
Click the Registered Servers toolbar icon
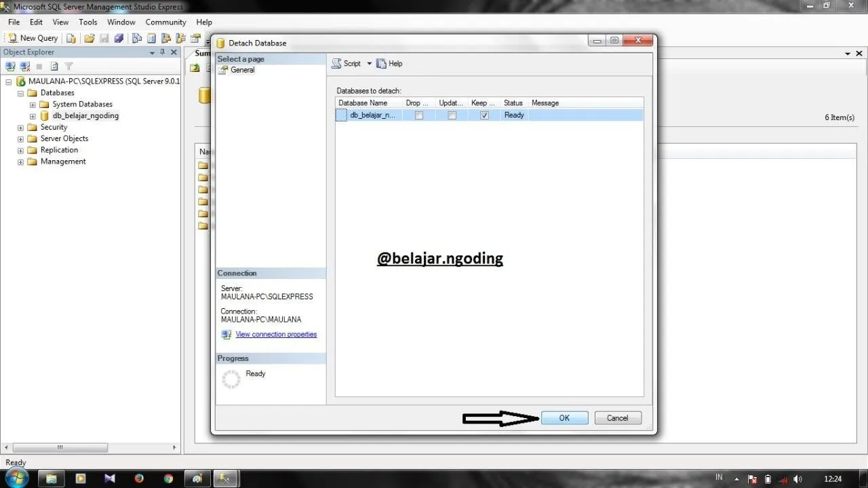coord(137,38)
